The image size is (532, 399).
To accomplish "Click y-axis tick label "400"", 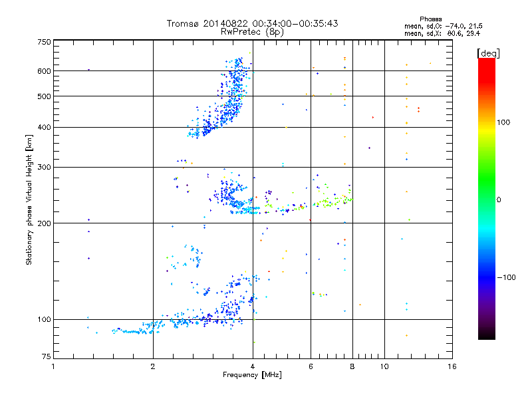I will pos(44,128).
